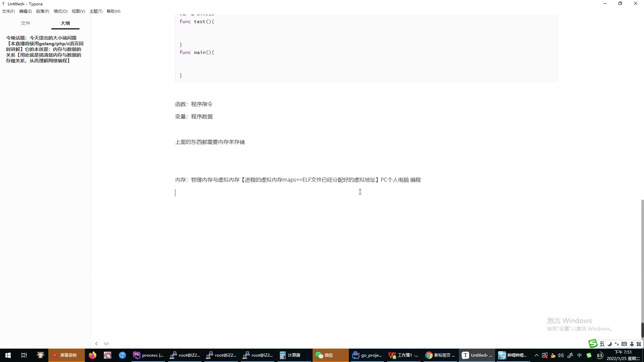
Task: Toggle the 中 IME language indicator
Action: [579, 355]
